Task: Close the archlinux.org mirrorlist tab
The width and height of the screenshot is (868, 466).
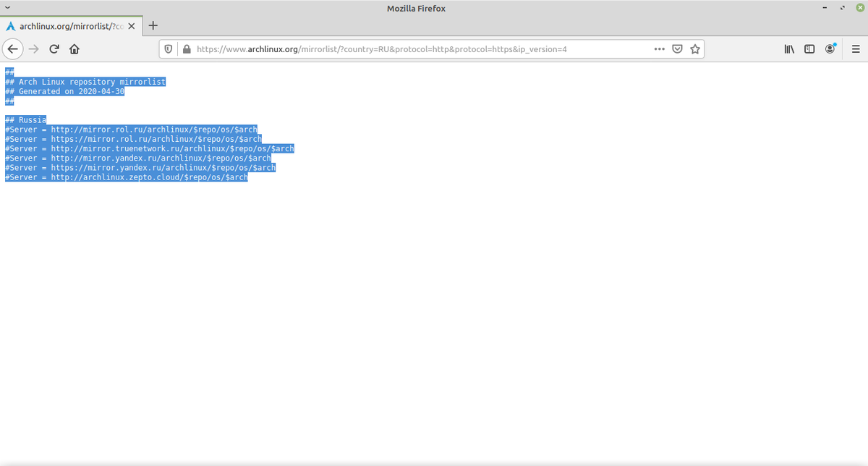Action: (x=131, y=26)
